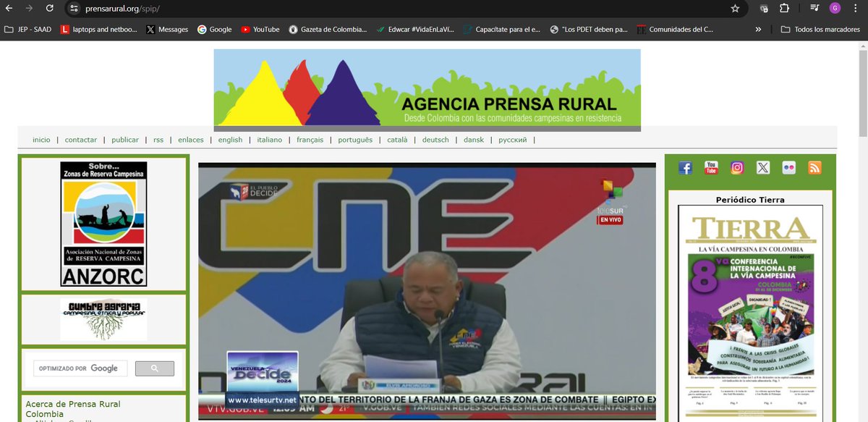Image resolution: width=868 pixels, height=422 pixels.
Task: Open the Cumbre Agraria logo image
Action: 103,319
